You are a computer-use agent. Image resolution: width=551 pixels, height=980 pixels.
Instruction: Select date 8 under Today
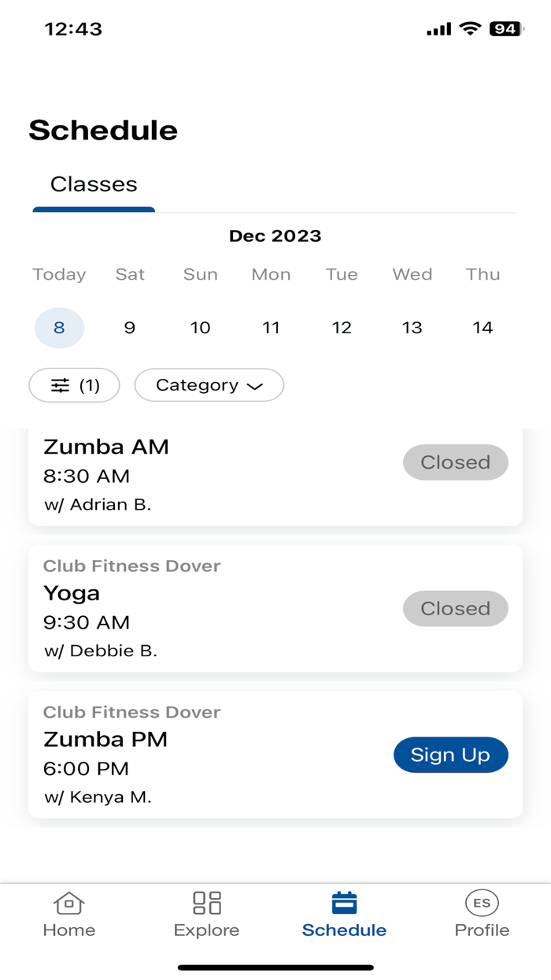pos(59,328)
